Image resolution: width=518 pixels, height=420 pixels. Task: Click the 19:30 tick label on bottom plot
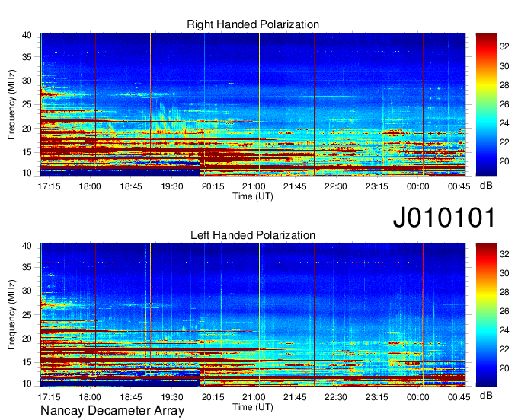click(172, 397)
